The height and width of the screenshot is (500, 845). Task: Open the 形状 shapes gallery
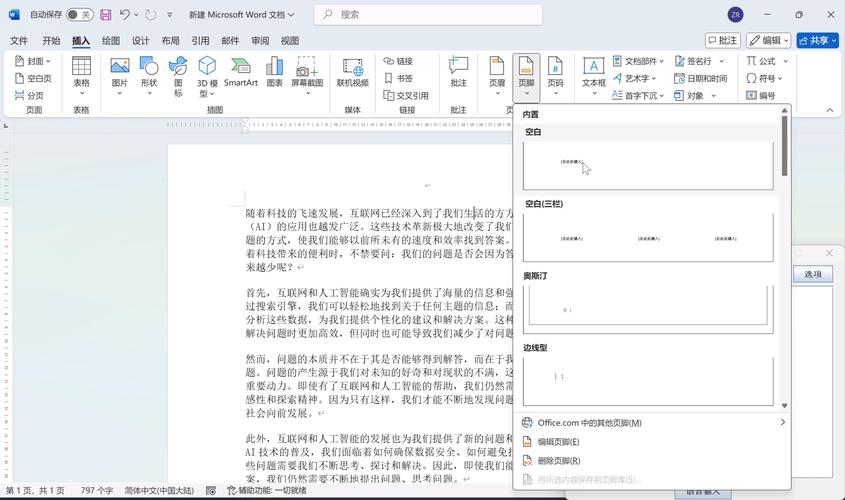(149, 76)
